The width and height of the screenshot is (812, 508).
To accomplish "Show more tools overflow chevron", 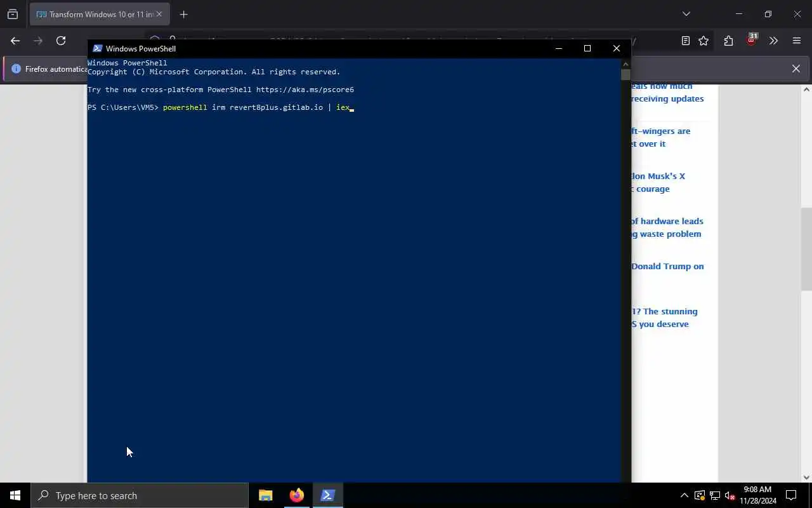I will click(773, 41).
